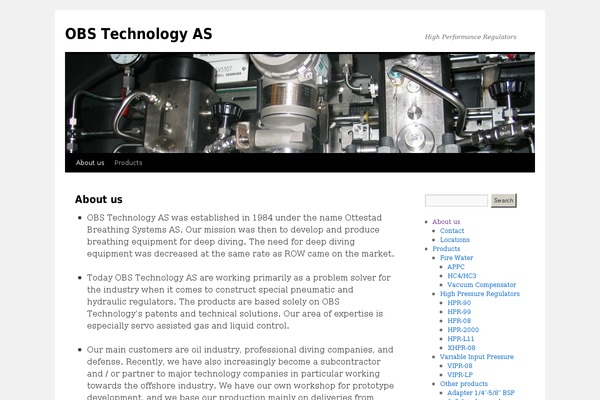600x400 pixels.
Task: Go to High Pressure Regulators link
Action: 480,294
